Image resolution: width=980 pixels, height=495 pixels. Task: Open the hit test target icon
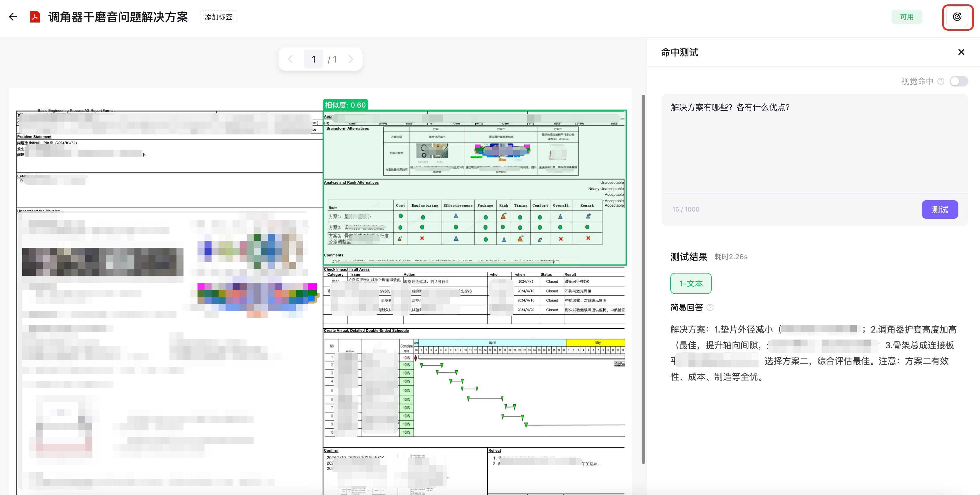coord(957,17)
